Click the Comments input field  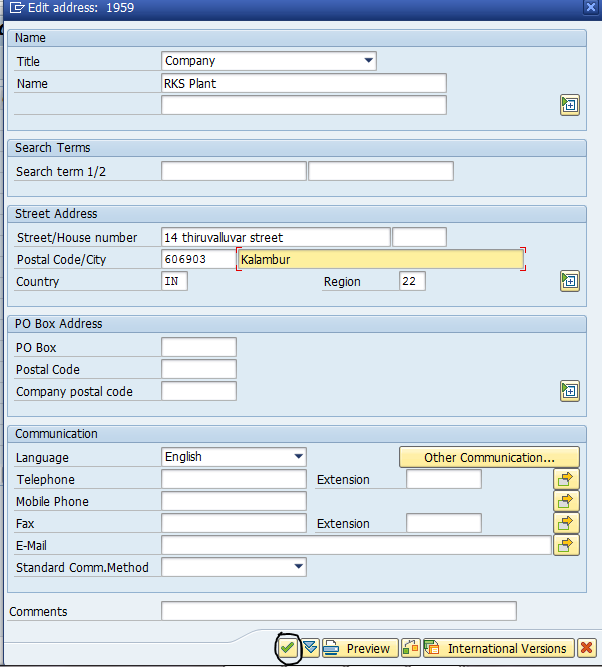point(339,611)
